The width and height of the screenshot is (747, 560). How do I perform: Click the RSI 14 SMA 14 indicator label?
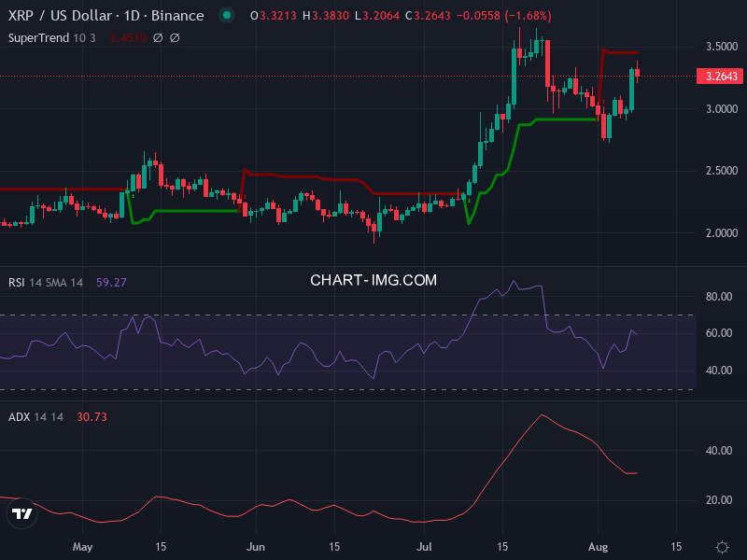click(x=46, y=283)
